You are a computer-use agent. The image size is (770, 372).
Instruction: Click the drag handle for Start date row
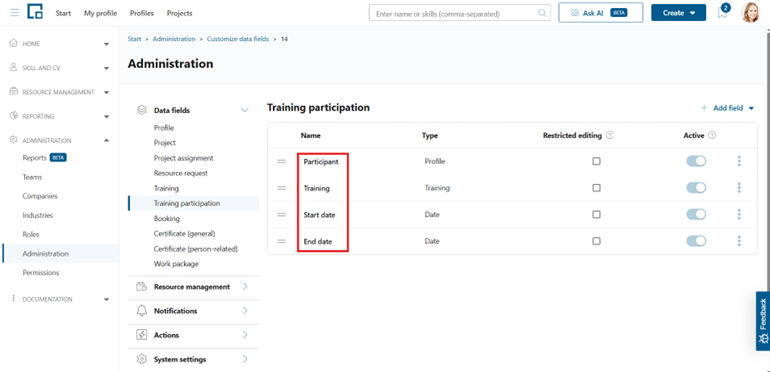point(281,214)
